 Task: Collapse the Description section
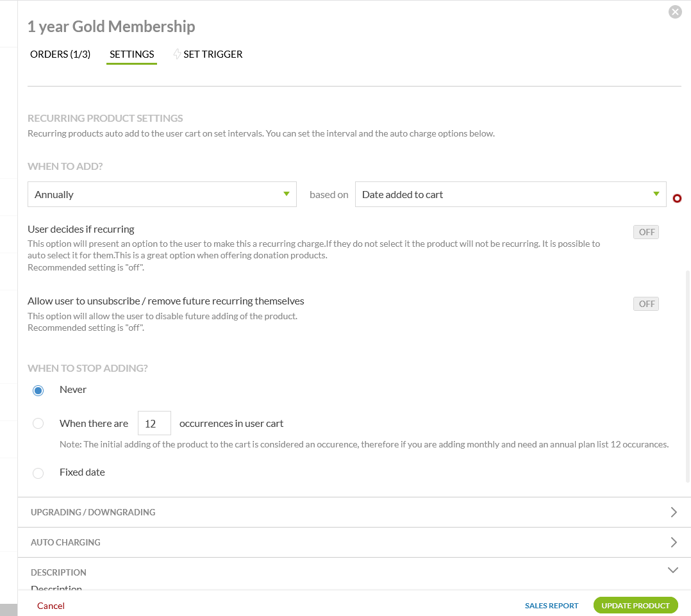(x=673, y=570)
